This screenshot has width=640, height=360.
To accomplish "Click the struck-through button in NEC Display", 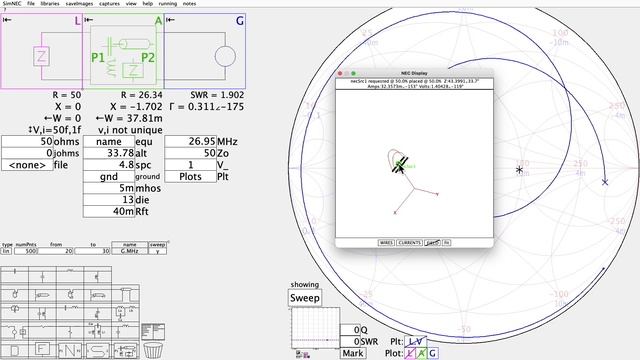I will click(x=432, y=242).
